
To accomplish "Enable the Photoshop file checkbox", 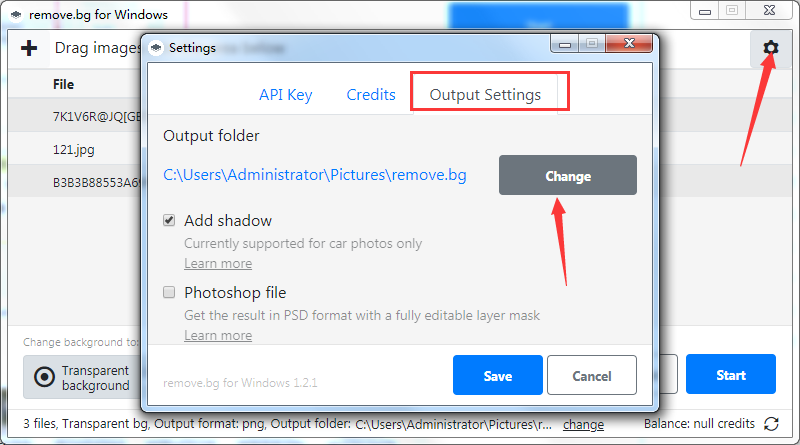I will tap(169, 292).
